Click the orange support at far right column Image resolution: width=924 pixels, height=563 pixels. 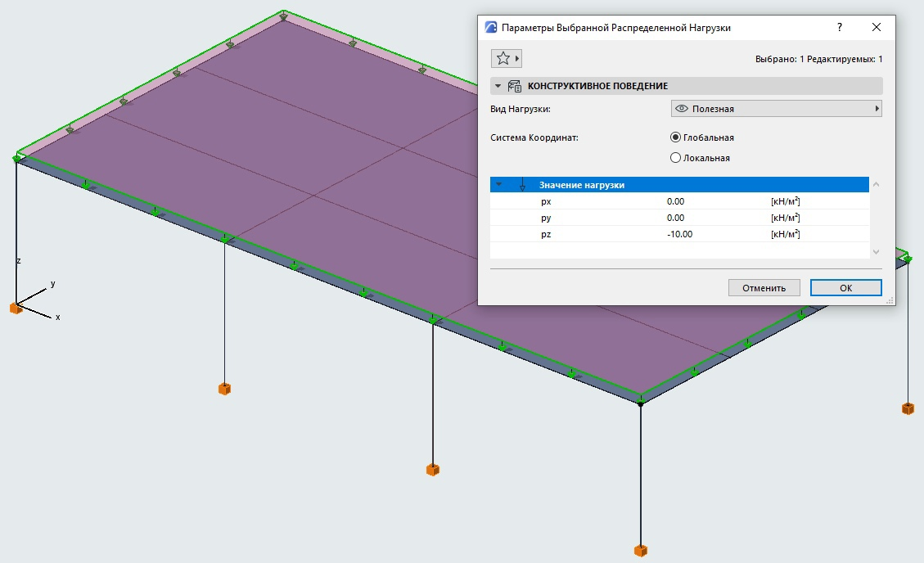908,408
